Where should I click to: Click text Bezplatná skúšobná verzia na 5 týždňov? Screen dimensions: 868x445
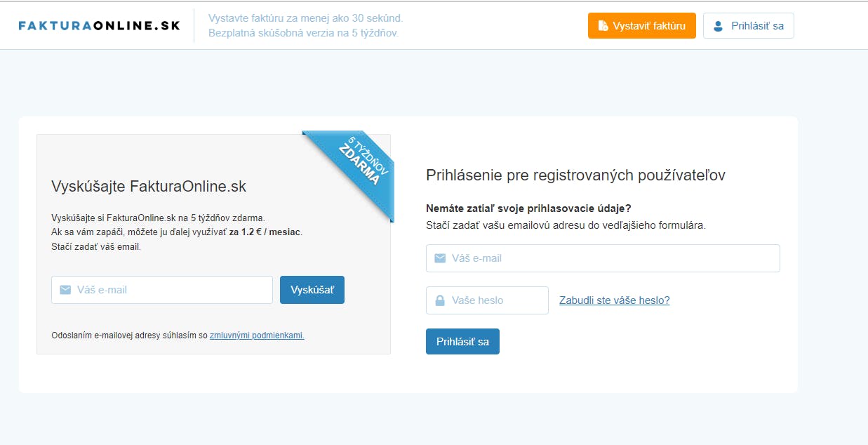[x=303, y=33]
